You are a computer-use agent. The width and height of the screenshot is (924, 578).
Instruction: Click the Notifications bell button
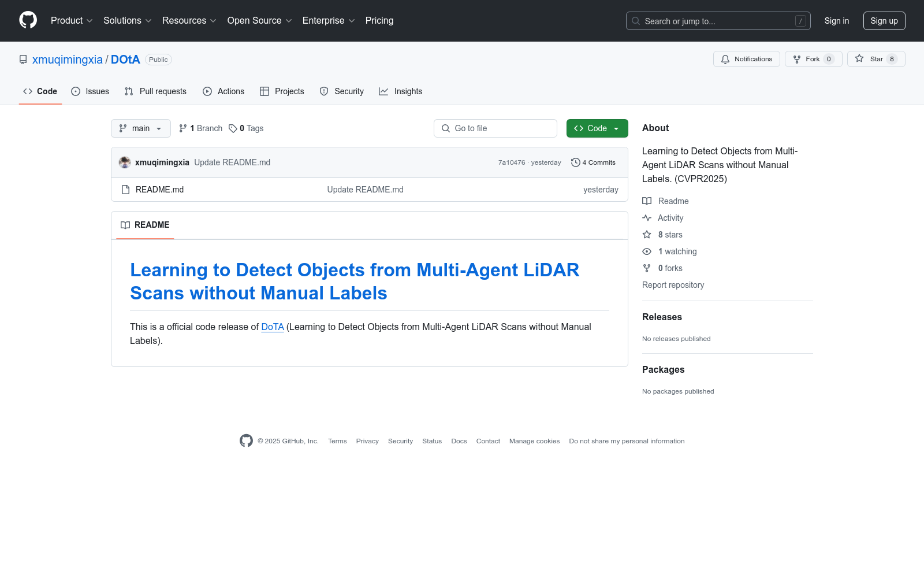pyautogui.click(x=747, y=59)
